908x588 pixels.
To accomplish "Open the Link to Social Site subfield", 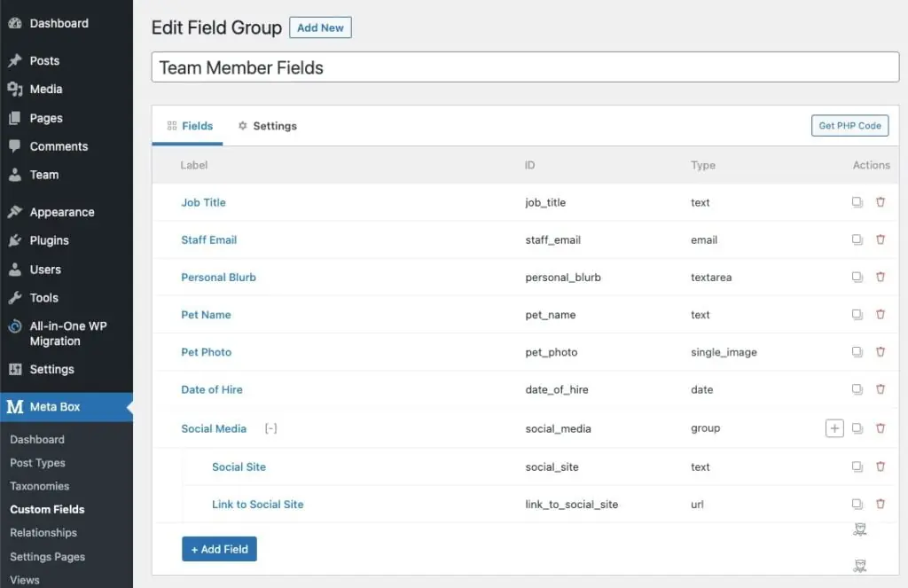I will pyautogui.click(x=257, y=504).
